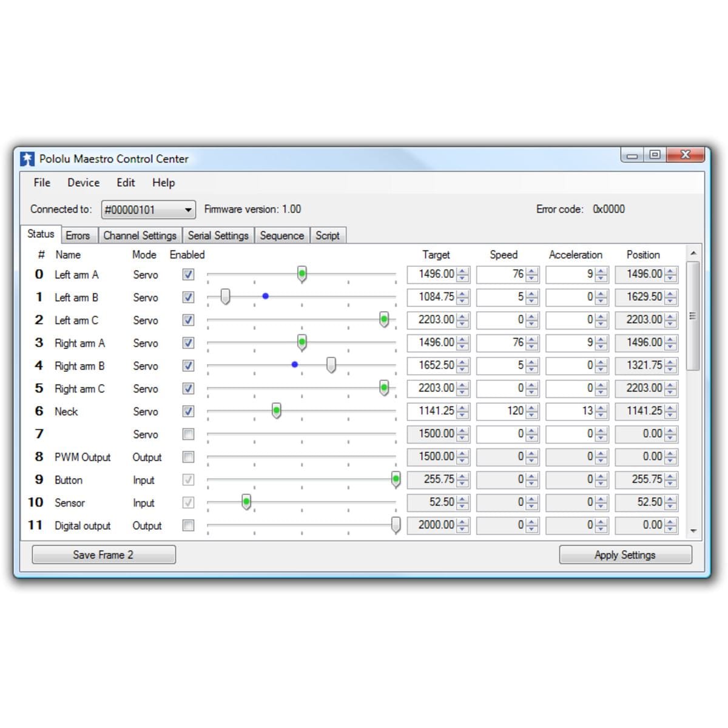
Task: Decrease Neck speed with down arrow
Action: (x=532, y=415)
